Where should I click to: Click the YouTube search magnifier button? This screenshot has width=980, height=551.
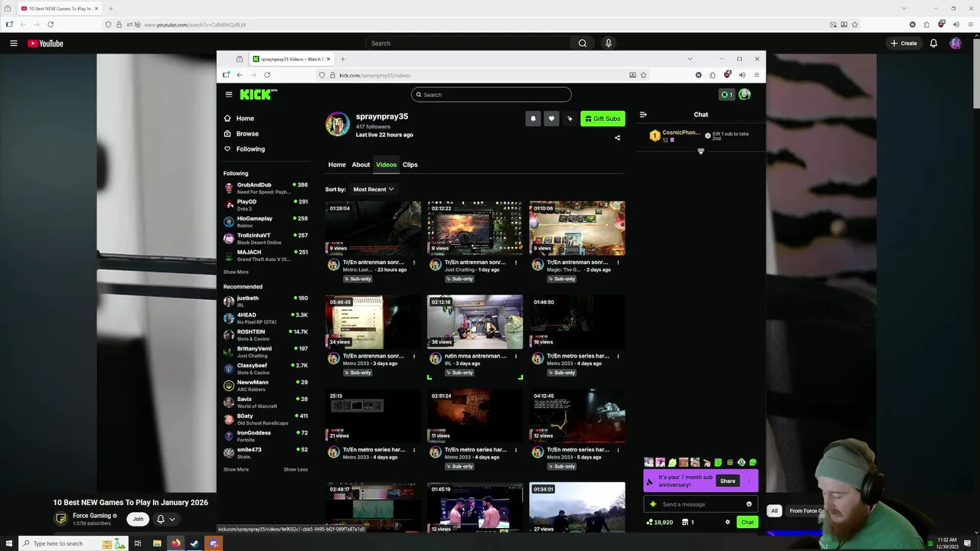(583, 44)
